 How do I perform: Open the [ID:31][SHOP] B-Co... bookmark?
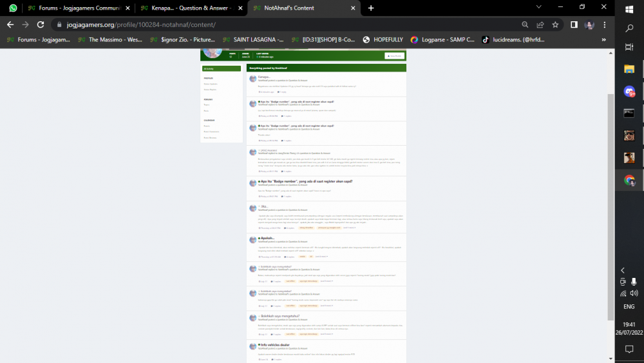click(324, 40)
